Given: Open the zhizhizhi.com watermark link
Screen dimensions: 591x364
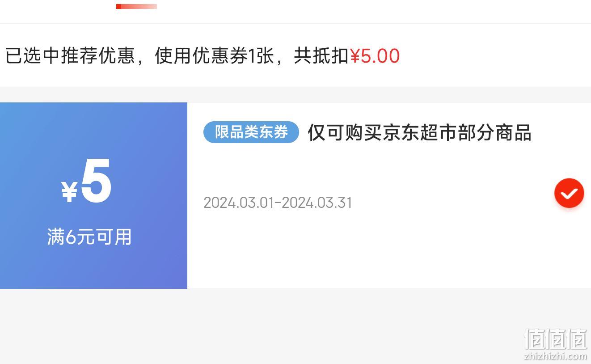Looking at the screenshot, I should [x=555, y=356].
